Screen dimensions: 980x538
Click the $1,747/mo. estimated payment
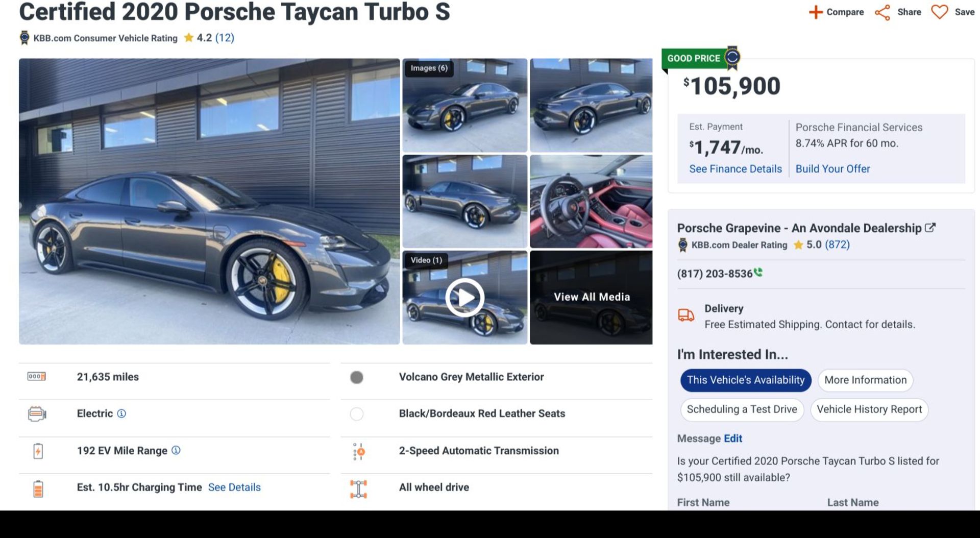tap(726, 148)
